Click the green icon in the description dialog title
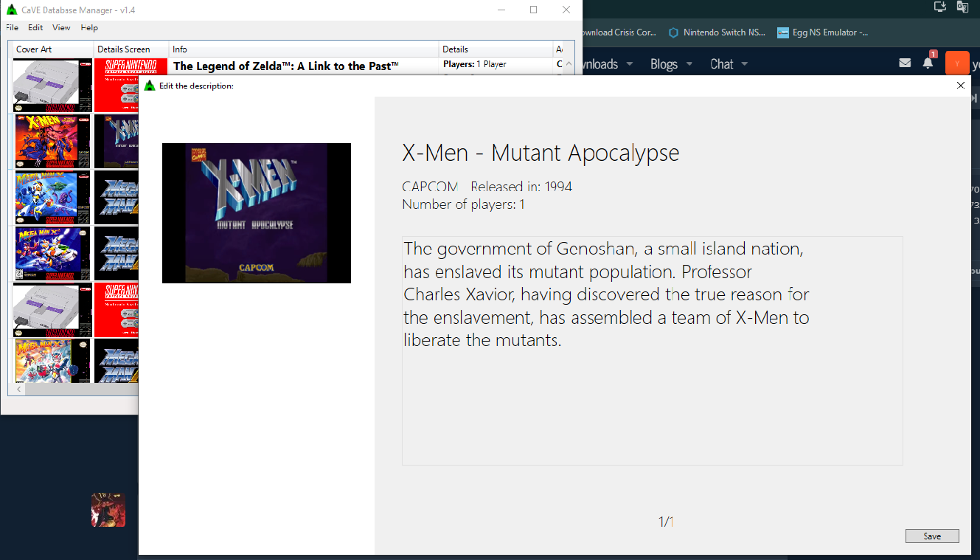The image size is (980, 560). click(x=150, y=86)
